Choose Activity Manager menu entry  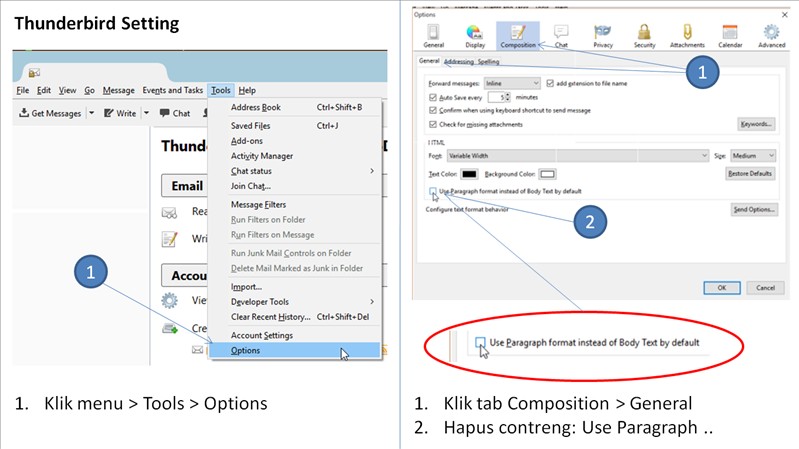295,156
